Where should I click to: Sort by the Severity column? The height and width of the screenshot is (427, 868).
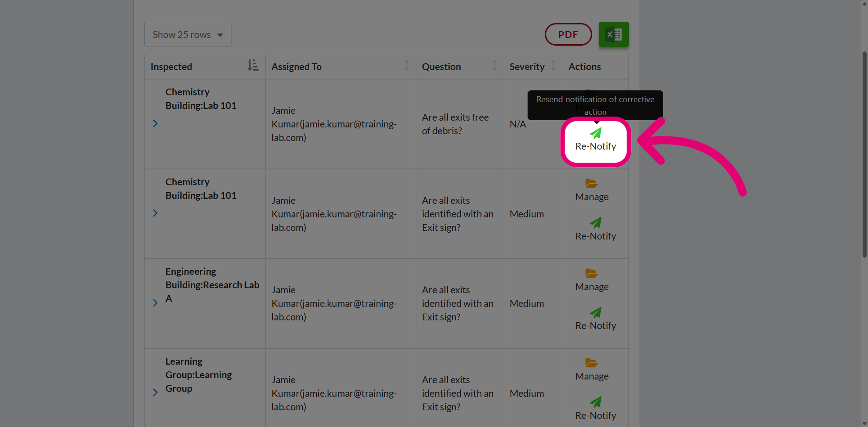533,66
